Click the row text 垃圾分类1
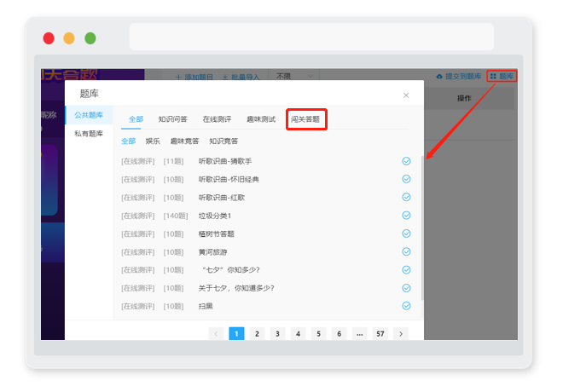Image resolution: width=563 pixels, height=392 pixels. (215, 216)
